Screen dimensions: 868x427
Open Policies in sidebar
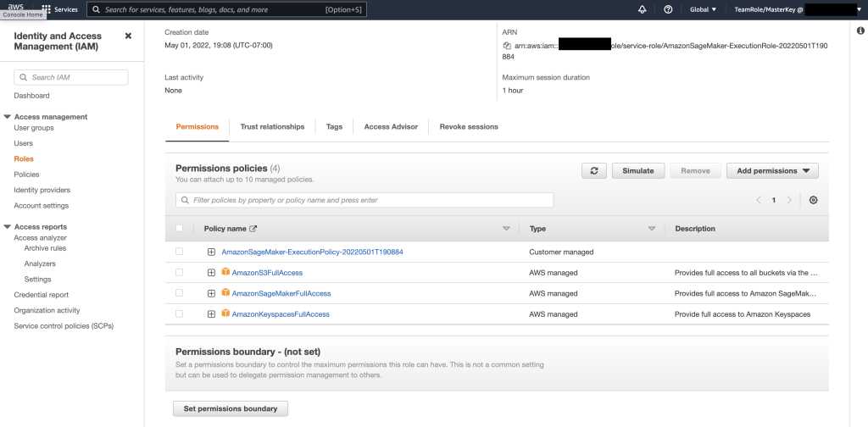pos(26,175)
